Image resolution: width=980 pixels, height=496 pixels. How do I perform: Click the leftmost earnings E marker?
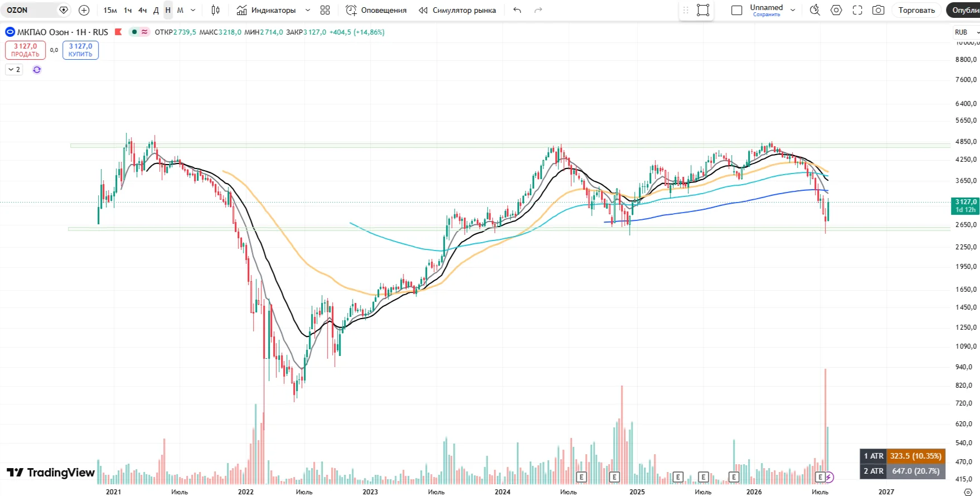581,477
